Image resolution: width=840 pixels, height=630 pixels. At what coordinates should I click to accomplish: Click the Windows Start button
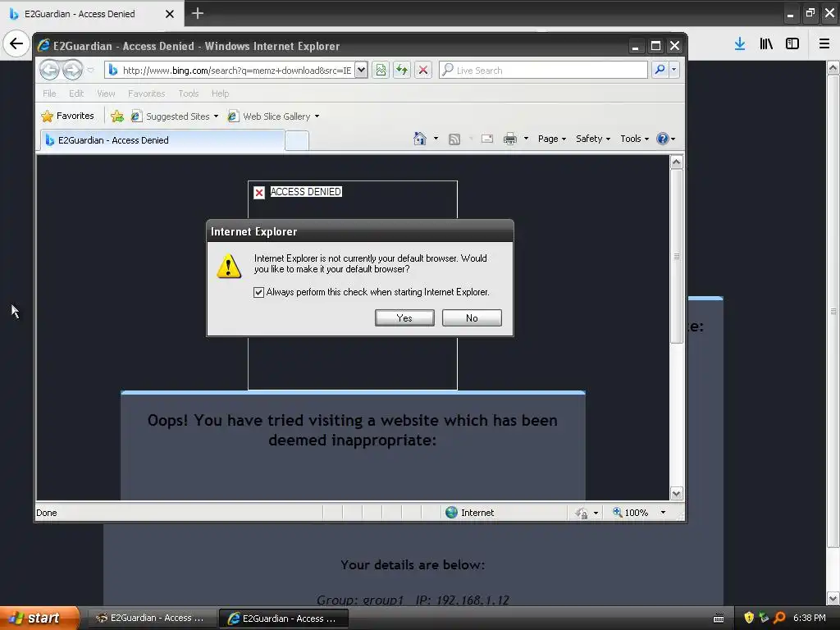39,618
